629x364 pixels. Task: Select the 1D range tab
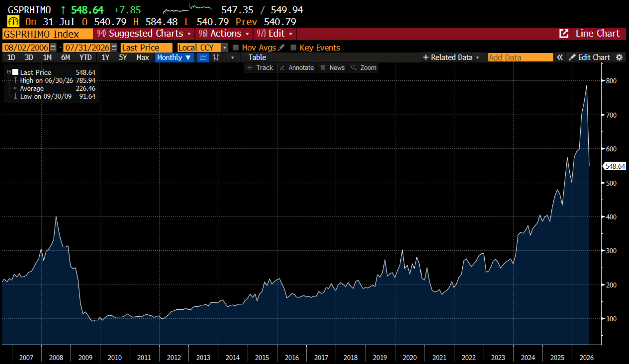pyautogui.click(x=11, y=57)
